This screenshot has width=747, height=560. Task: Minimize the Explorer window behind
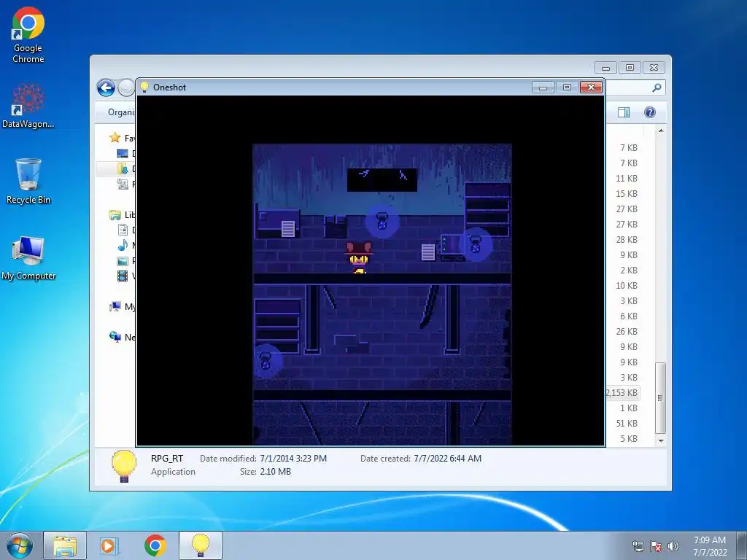point(605,68)
